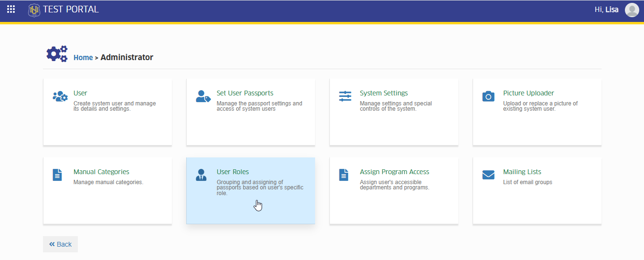The image size is (644, 260).
Task: Click the Administrator gears icon
Action: pyautogui.click(x=57, y=54)
